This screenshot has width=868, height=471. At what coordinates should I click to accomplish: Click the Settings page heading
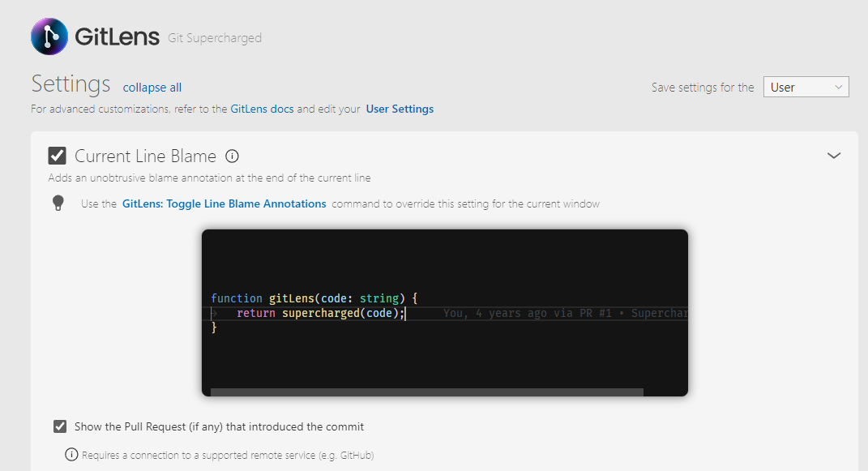(71, 83)
